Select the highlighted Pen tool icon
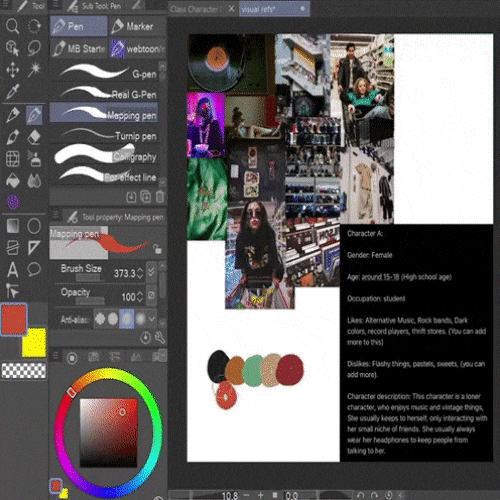500x500 pixels. tap(34, 115)
